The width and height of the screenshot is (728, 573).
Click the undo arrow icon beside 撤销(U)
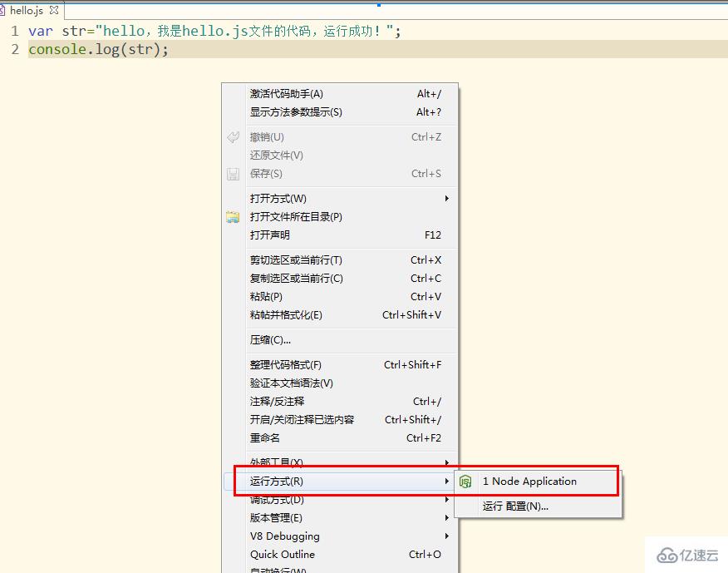tap(235, 136)
